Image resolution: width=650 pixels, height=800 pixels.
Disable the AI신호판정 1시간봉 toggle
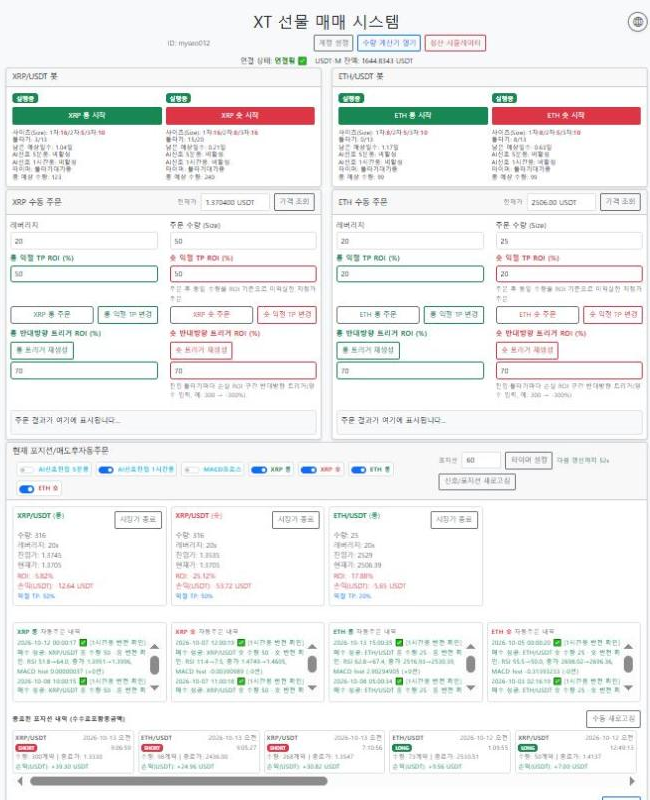[x=106, y=470]
